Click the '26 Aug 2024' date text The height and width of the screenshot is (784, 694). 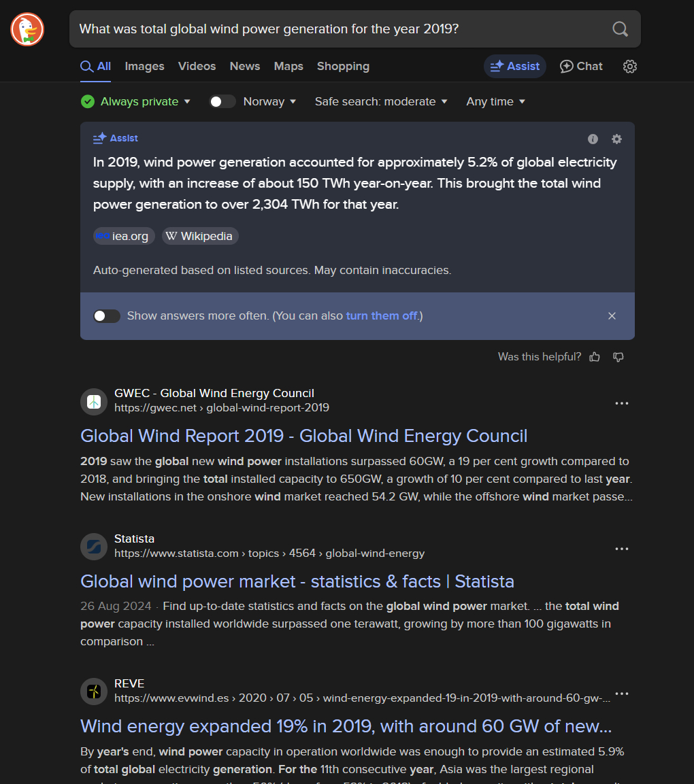(x=116, y=606)
